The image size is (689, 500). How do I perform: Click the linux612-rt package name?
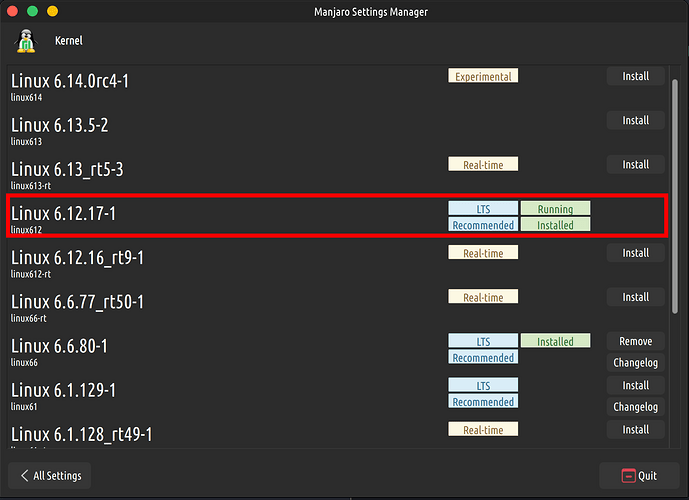pyautogui.click(x=31, y=274)
